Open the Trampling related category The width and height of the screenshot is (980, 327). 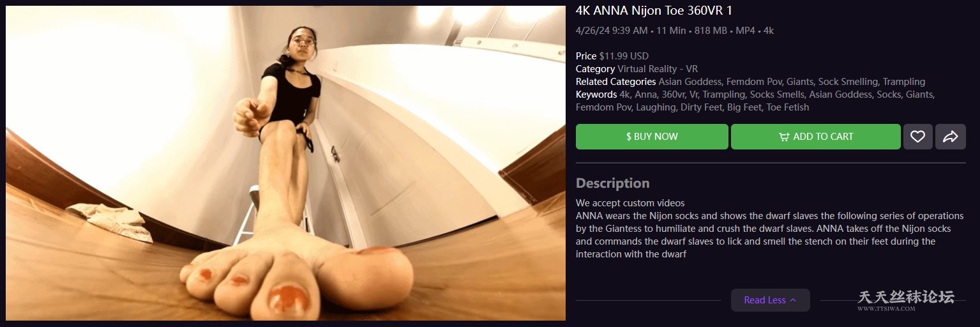[903, 82]
